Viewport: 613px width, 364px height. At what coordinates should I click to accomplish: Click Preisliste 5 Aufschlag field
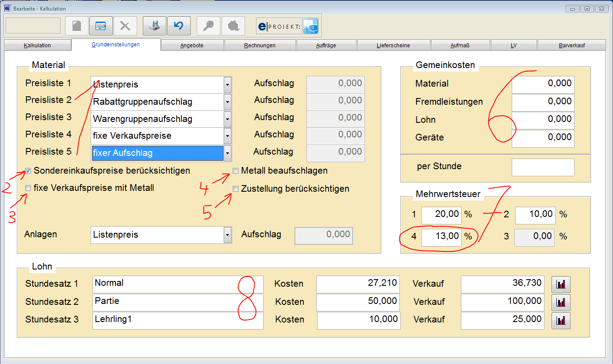pos(336,153)
